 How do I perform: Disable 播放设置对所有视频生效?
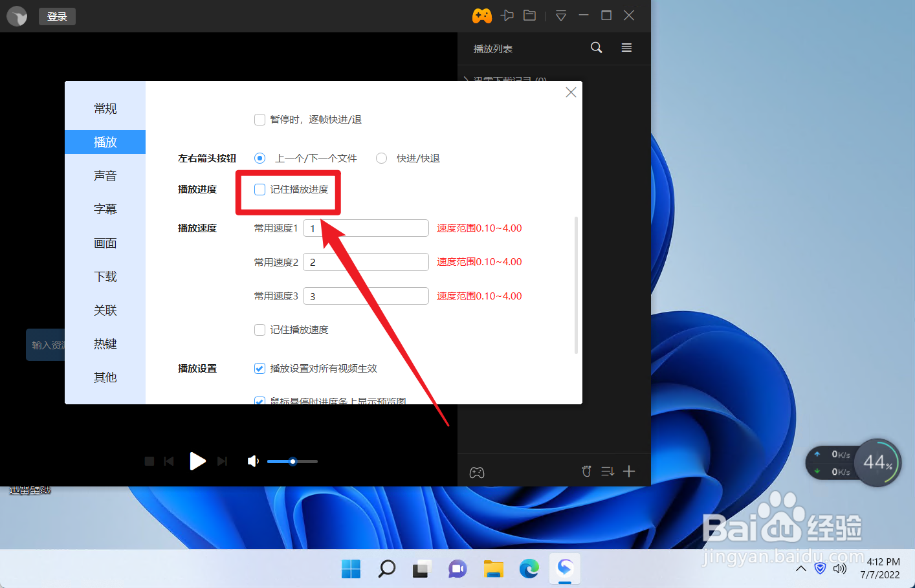[x=259, y=368]
